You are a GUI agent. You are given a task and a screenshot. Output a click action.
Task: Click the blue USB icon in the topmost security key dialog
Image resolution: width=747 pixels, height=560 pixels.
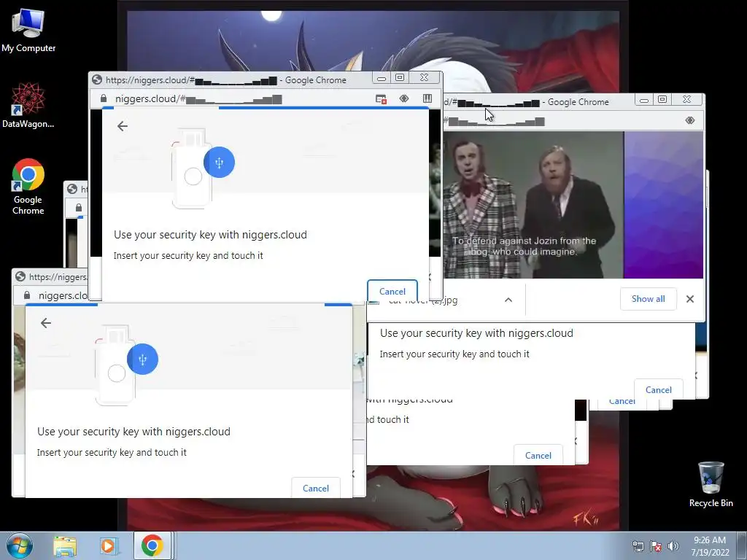click(x=219, y=163)
